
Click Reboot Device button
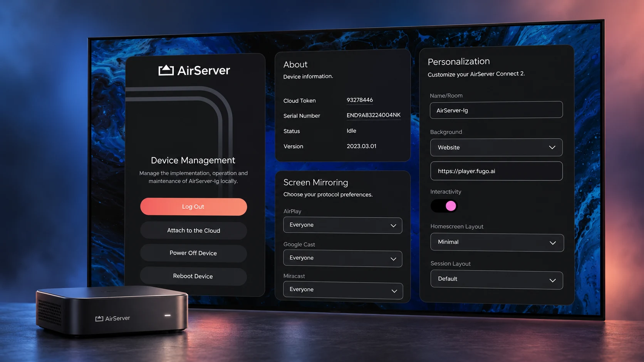193,276
